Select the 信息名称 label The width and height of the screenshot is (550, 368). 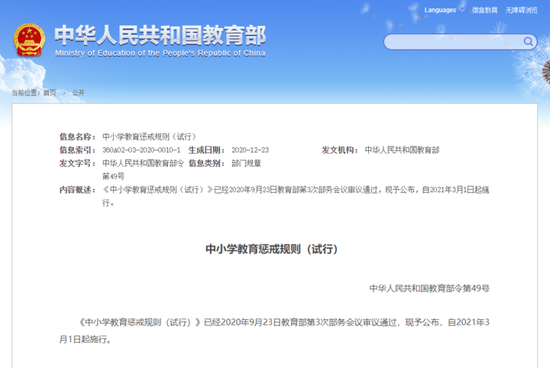pos(77,136)
